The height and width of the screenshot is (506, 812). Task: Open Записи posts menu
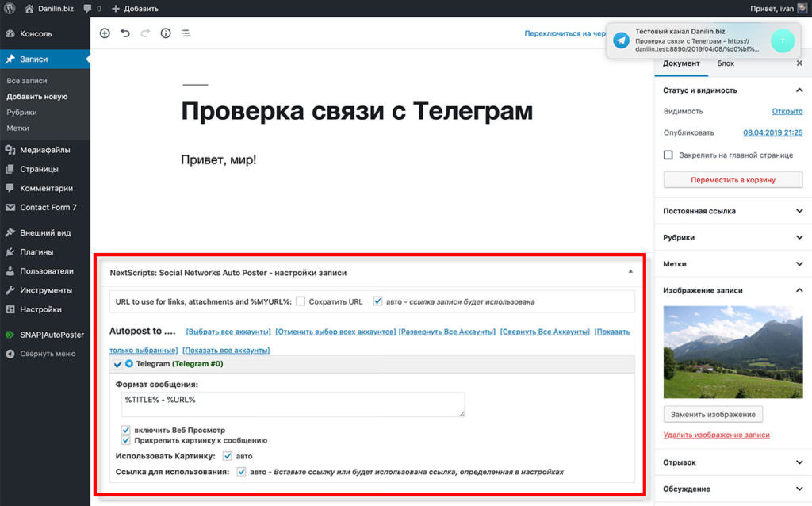tap(45, 59)
